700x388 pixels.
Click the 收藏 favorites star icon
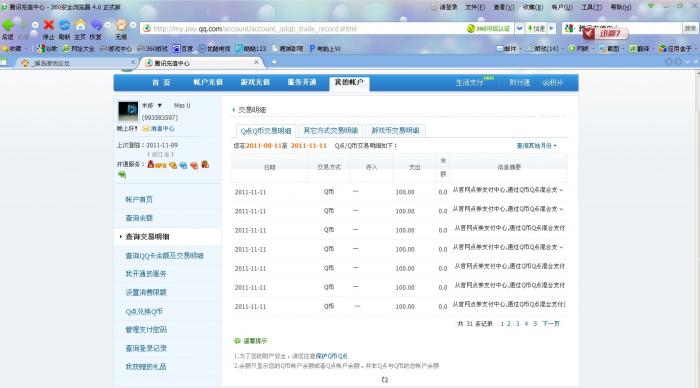coord(5,48)
